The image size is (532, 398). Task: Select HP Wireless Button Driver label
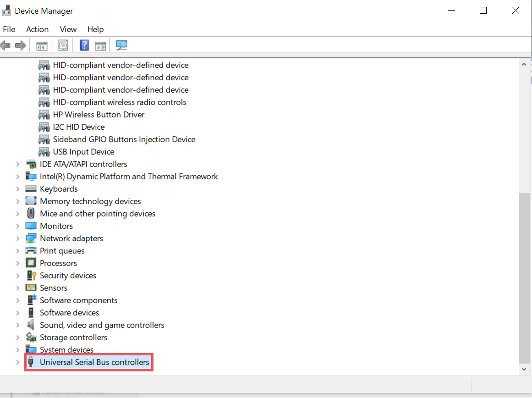[x=99, y=115]
